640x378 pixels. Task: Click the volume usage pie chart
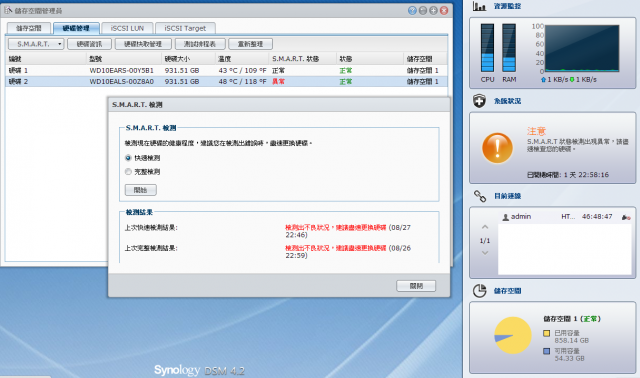[513, 335]
